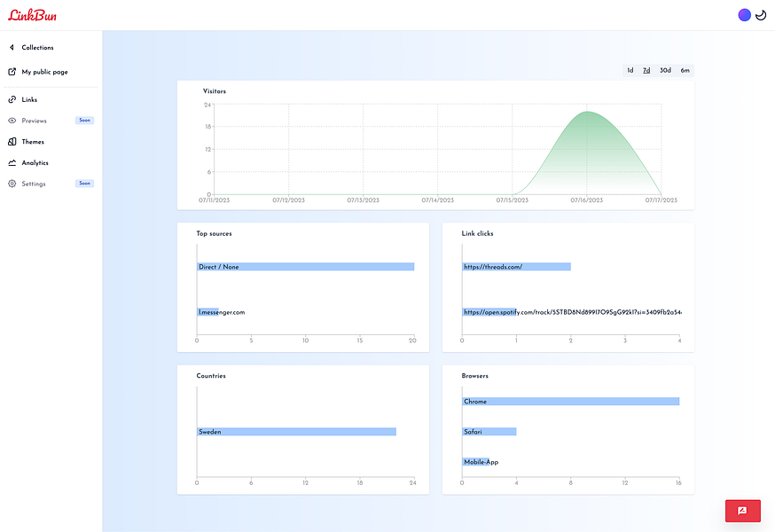Click the Analytics chart icon

(12, 162)
